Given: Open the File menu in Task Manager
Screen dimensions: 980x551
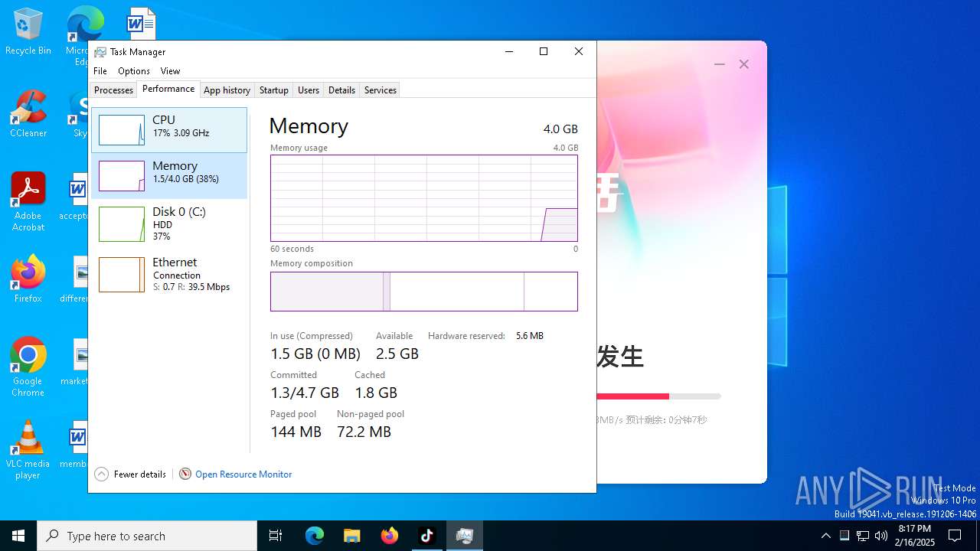Looking at the screenshot, I should pyautogui.click(x=100, y=71).
